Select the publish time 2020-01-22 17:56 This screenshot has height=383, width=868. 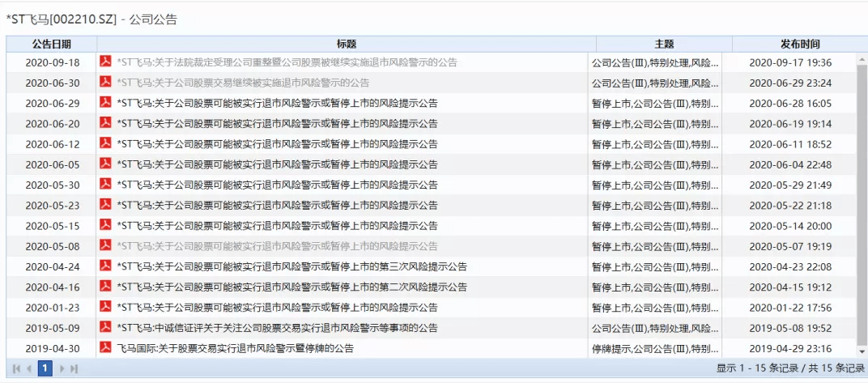[x=790, y=309]
